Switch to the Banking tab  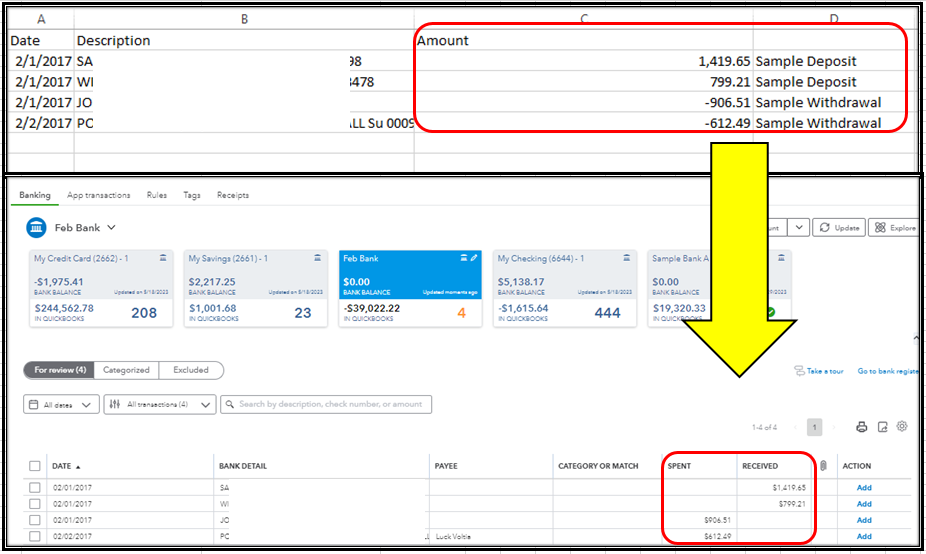(35, 195)
